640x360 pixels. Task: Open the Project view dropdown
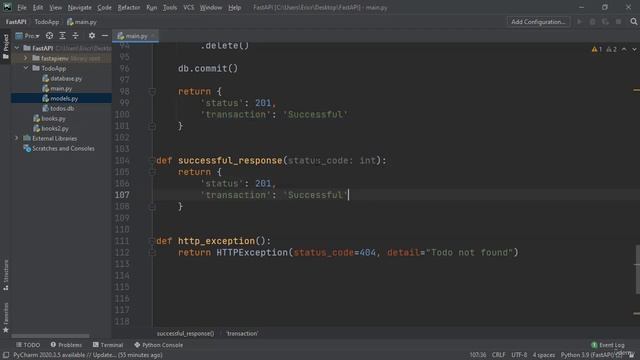(x=27, y=36)
